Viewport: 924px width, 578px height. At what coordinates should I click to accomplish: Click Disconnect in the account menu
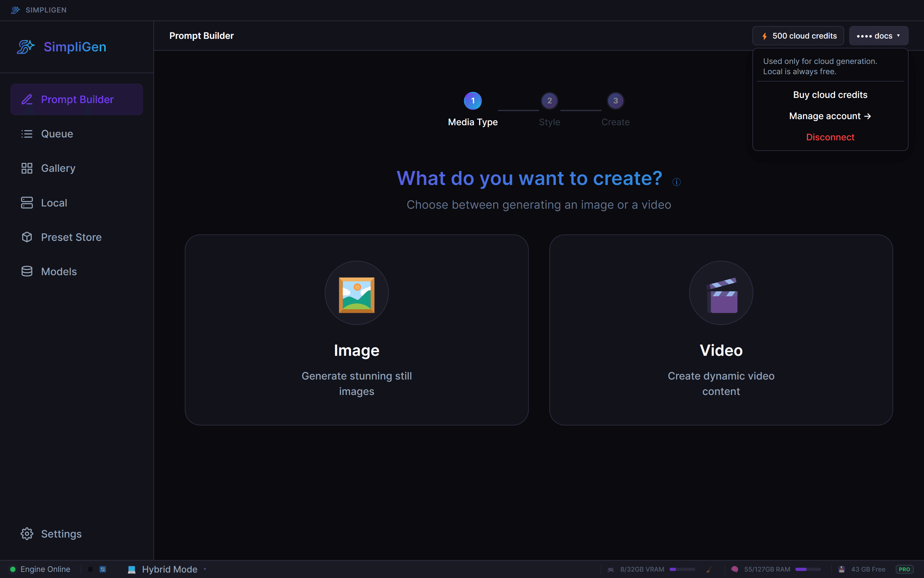[830, 137]
